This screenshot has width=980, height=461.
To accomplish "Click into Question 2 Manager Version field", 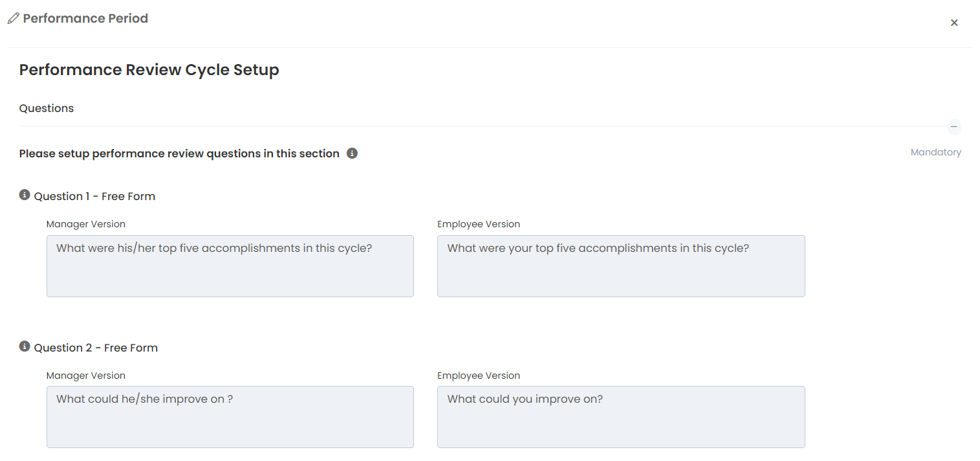I will point(230,417).
